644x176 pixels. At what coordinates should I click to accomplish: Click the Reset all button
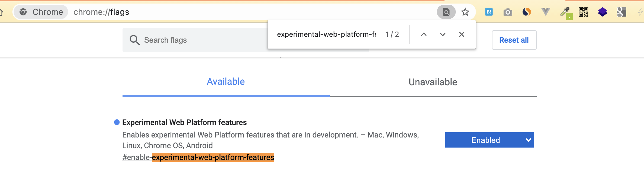tap(514, 40)
